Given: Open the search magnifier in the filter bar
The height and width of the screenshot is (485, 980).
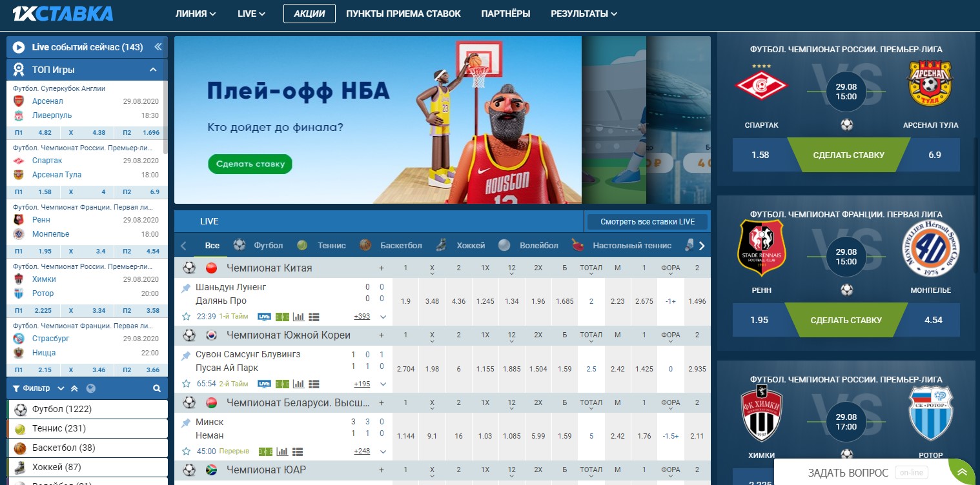Looking at the screenshot, I should pyautogui.click(x=157, y=388).
